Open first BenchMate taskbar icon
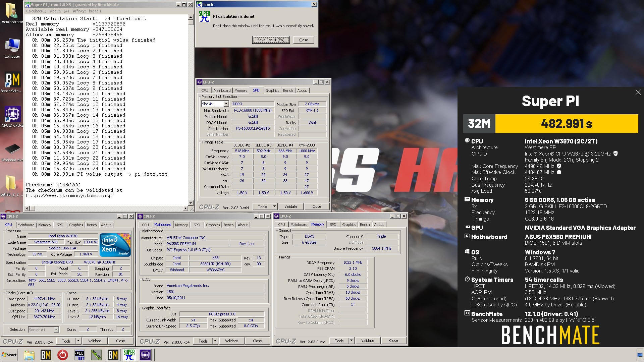This screenshot has height=362, width=644. tap(46, 355)
